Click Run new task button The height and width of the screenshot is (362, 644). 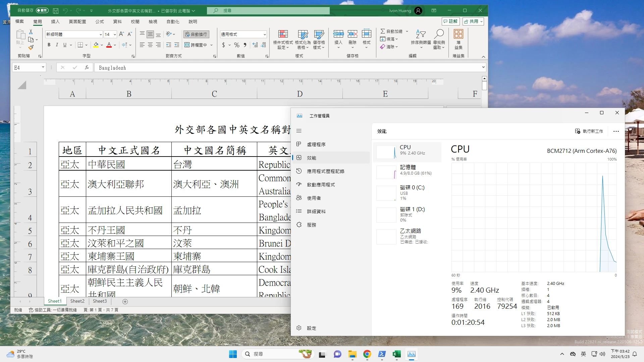589,131
